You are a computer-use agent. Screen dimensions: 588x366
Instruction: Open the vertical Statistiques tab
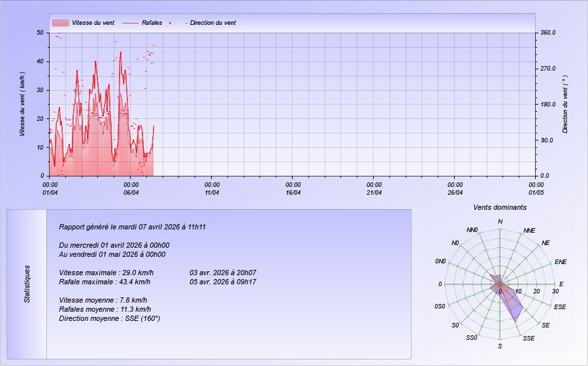click(27, 284)
